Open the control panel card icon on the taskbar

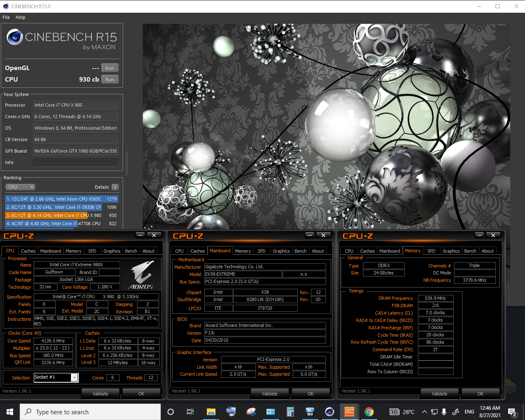coord(271,412)
